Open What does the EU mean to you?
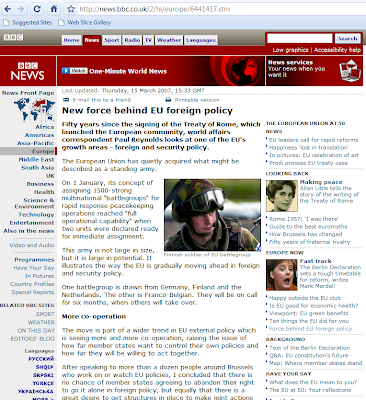Image resolution: width=366 pixels, height=400 pixels. pos(313,382)
